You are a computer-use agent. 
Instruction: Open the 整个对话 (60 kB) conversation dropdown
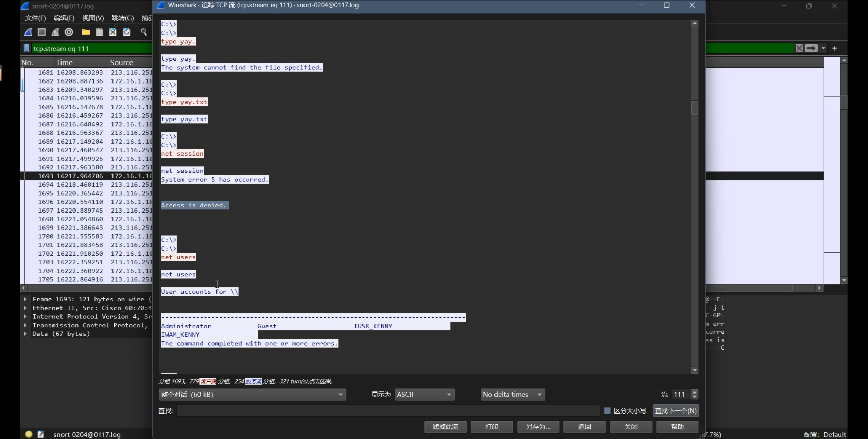point(252,394)
